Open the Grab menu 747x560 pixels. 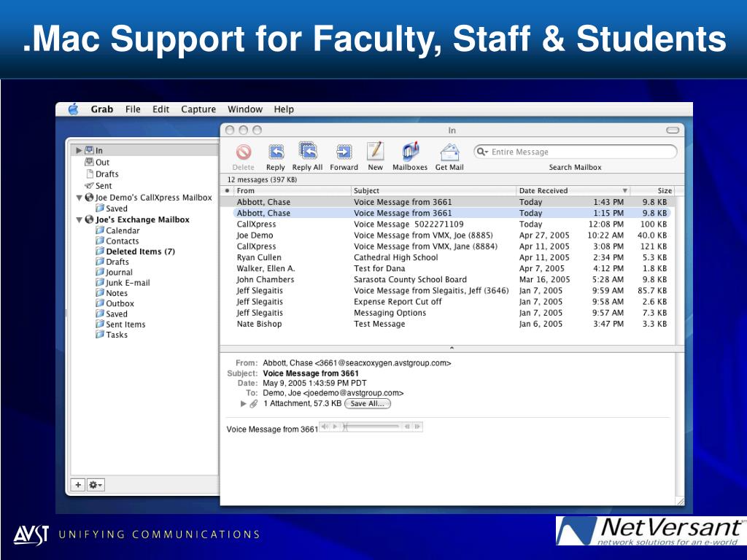coord(102,109)
